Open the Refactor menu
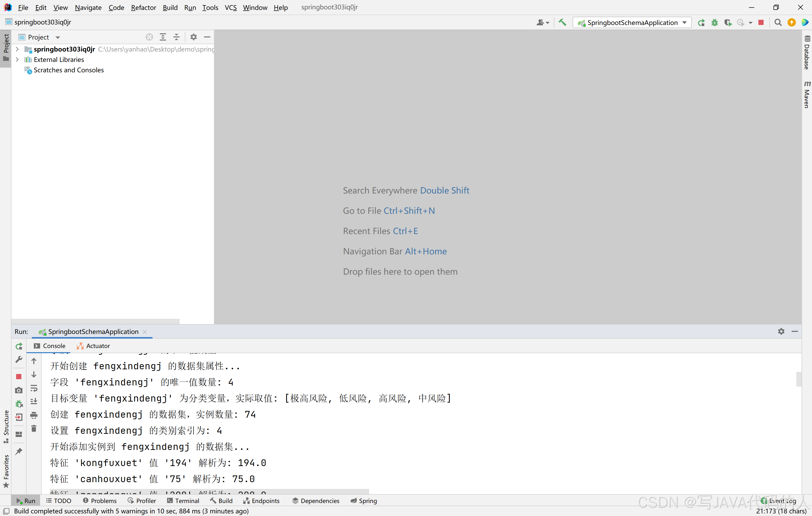The height and width of the screenshot is (516, 812). (143, 8)
